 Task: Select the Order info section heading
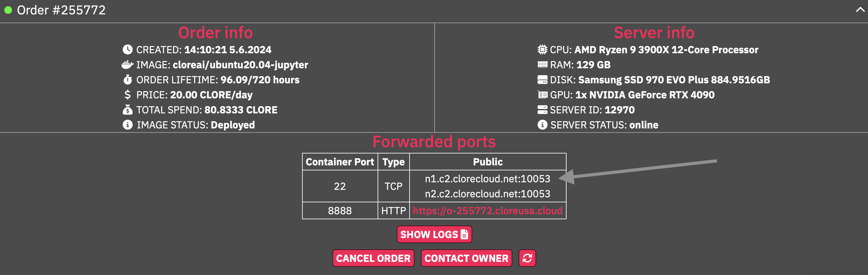pyautogui.click(x=215, y=33)
